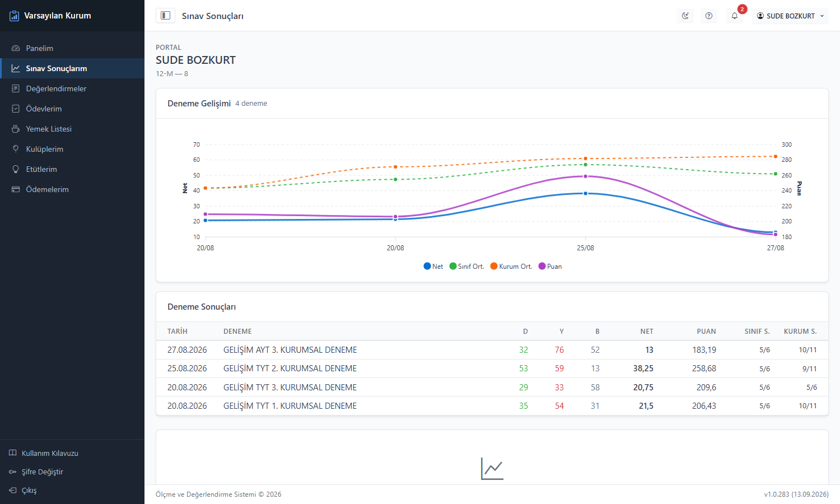Screen dimensions: 840x504
Task: Click the Panelim dashboard icon
Action: point(16,48)
